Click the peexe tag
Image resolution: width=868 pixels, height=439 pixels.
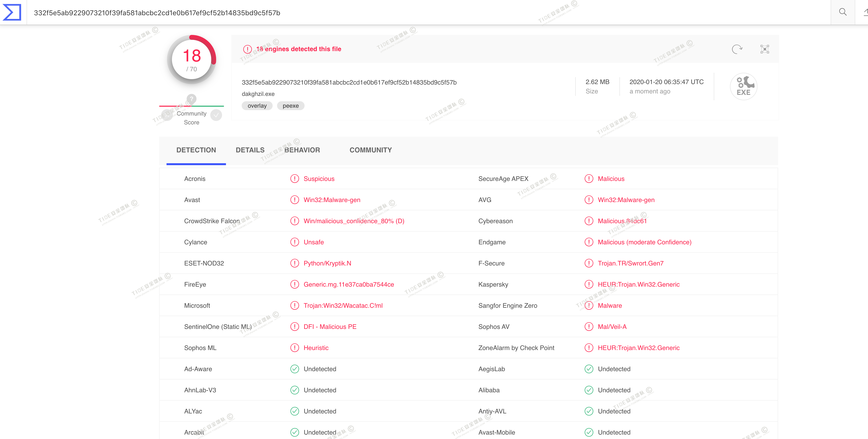(291, 106)
